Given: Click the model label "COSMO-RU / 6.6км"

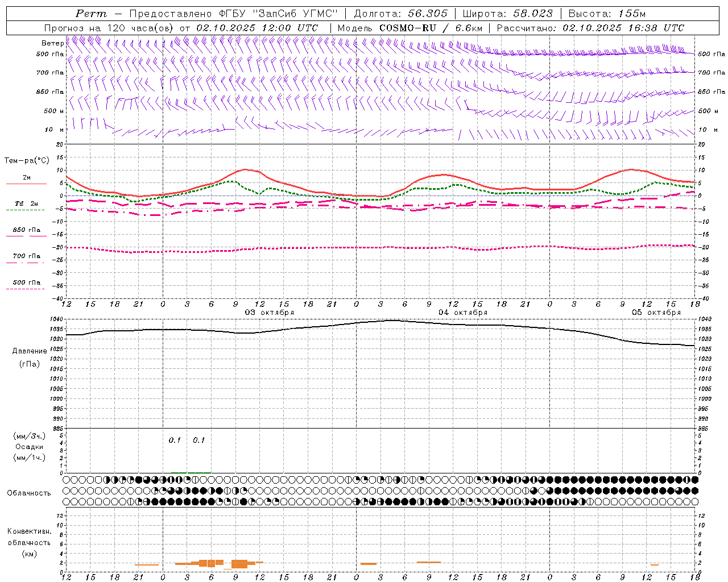Looking at the screenshot, I should pyautogui.click(x=431, y=28).
